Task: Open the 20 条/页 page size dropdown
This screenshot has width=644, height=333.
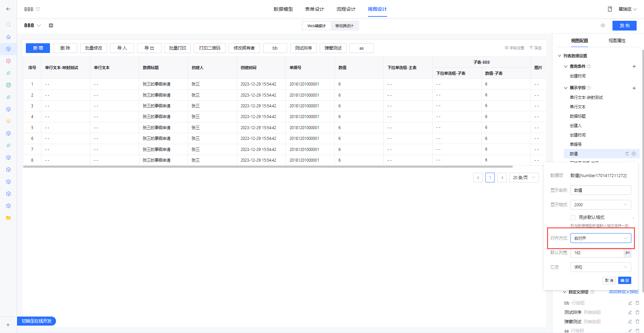Action: click(x=524, y=178)
